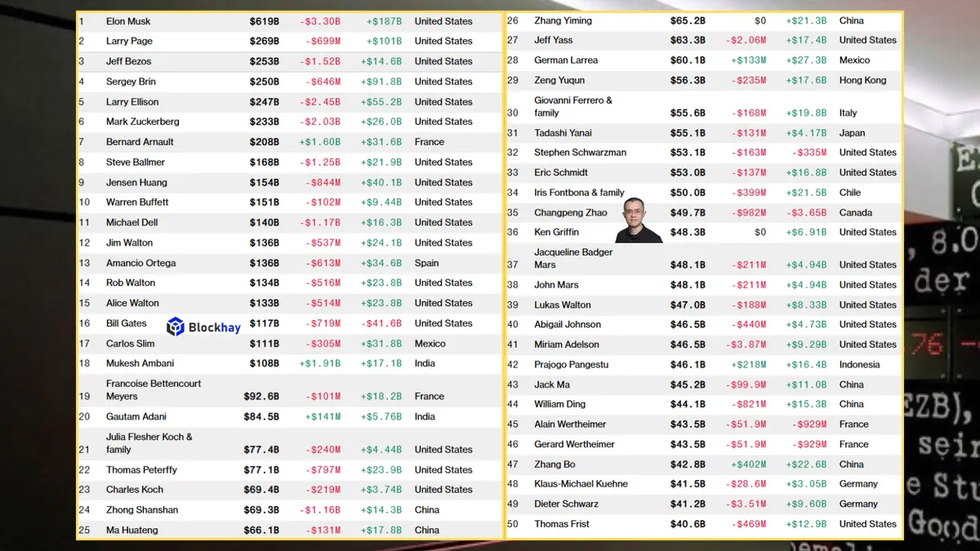980x551 pixels.
Task: Open Bernard Arnault's profile name
Action: (140, 142)
